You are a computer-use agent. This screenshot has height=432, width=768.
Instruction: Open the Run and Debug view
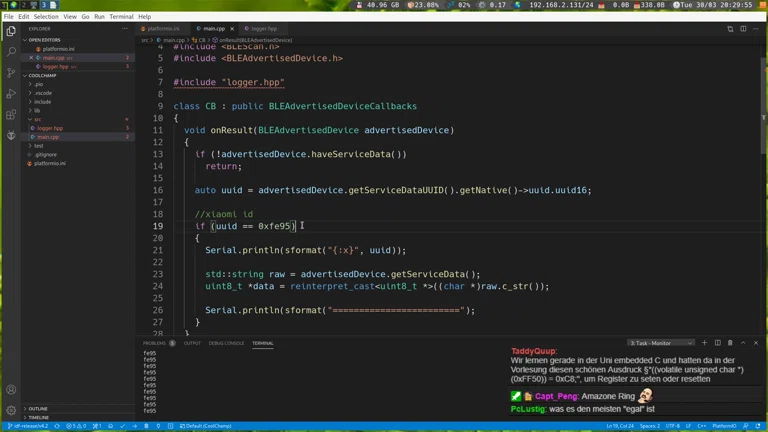11,94
